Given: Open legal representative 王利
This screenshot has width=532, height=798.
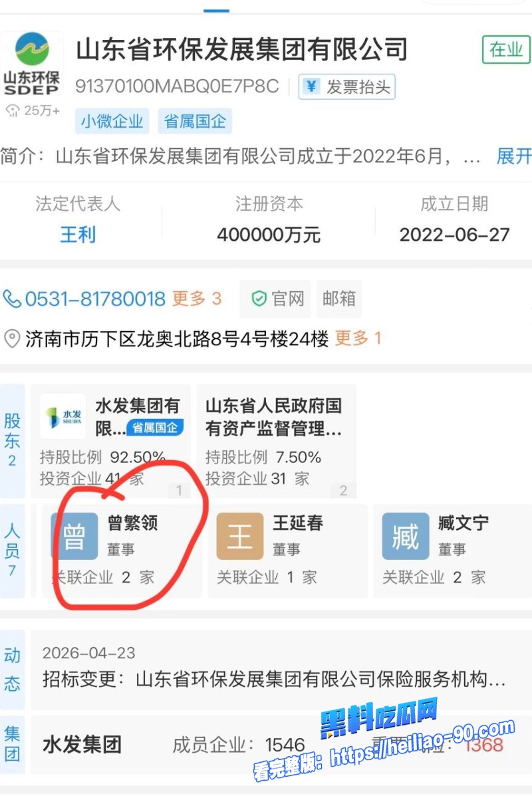Looking at the screenshot, I should click(78, 235).
